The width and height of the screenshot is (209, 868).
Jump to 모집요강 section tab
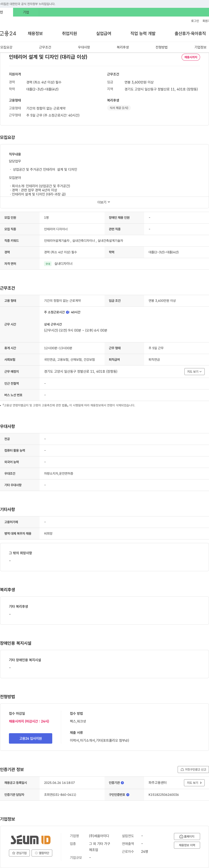point(6,47)
